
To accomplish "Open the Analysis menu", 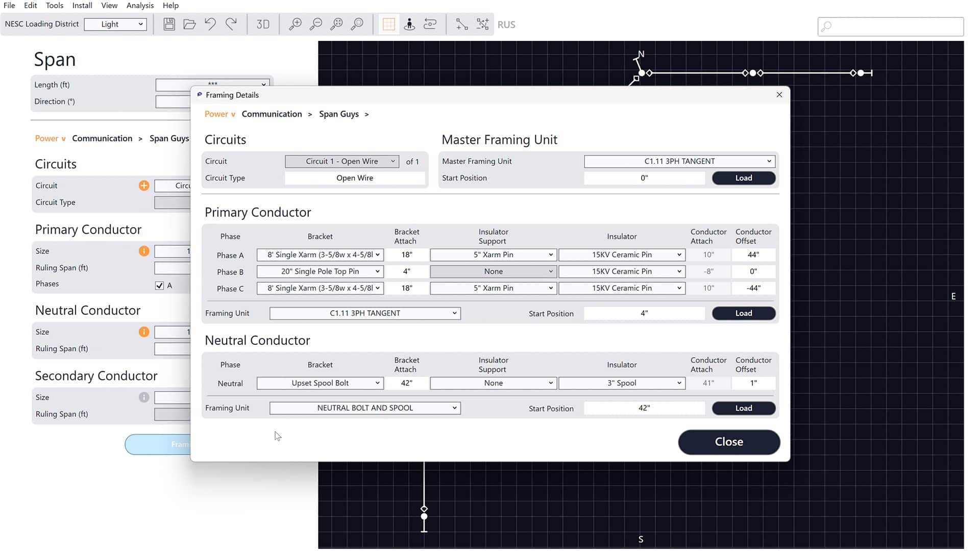I will tap(140, 6).
